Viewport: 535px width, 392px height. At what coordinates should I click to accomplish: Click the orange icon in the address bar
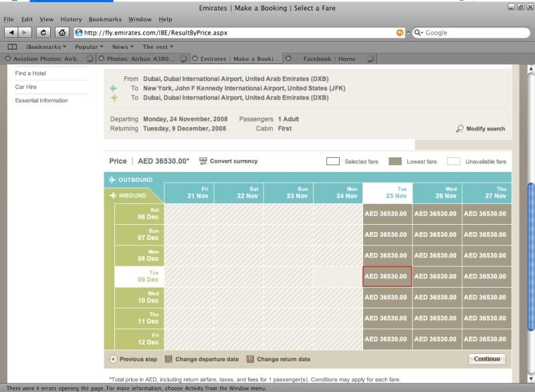399,33
